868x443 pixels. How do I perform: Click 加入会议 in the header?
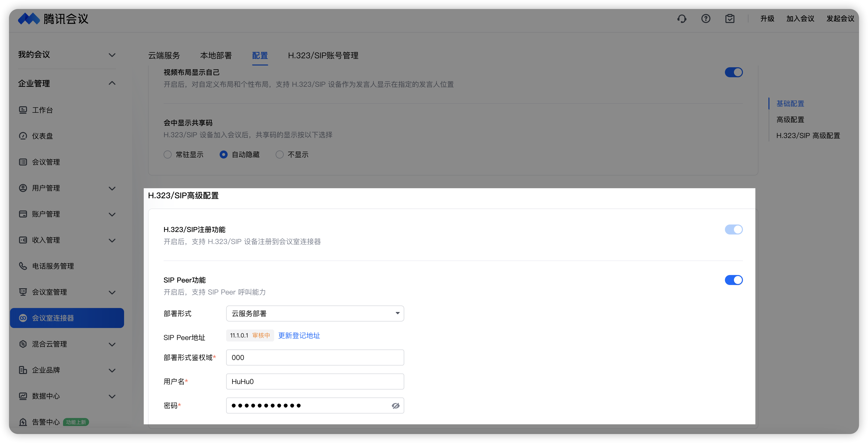pyautogui.click(x=800, y=18)
